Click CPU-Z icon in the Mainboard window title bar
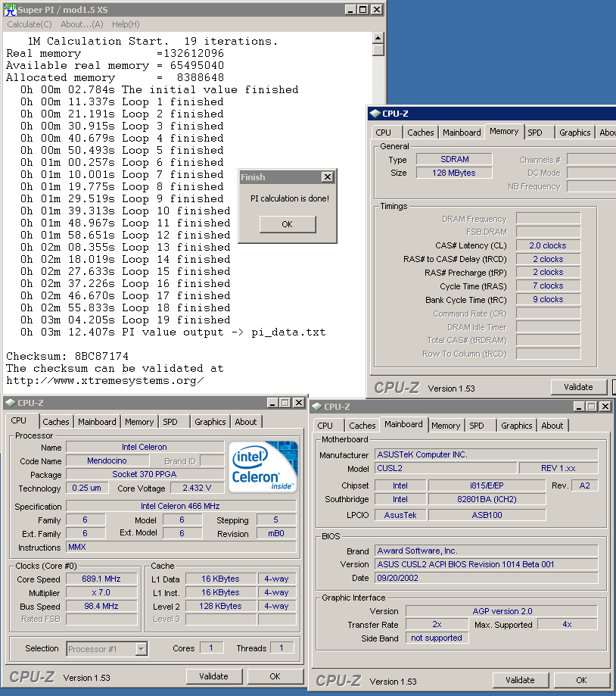 (318, 407)
